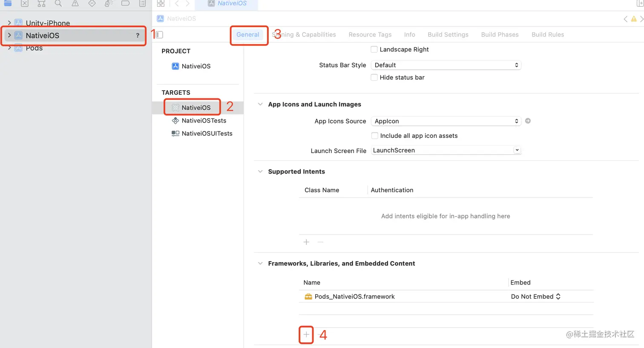This screenshot has width=644, height=348.
Task: Expand the Unity-iPhone project
Action: pyautogui.click(x=9, y=23)
